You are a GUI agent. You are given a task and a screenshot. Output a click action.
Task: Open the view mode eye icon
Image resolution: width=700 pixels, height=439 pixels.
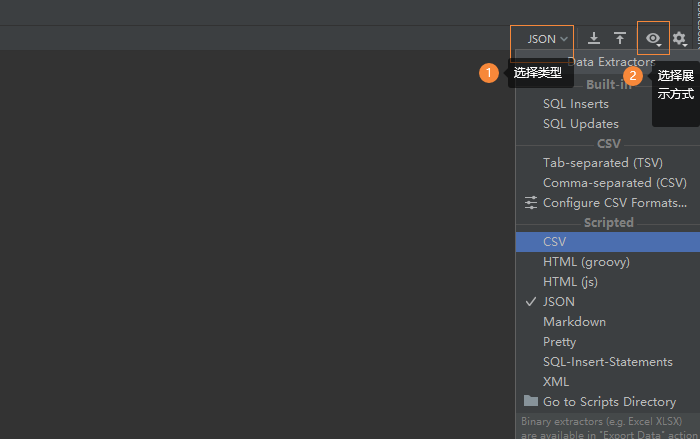(653, 39)
